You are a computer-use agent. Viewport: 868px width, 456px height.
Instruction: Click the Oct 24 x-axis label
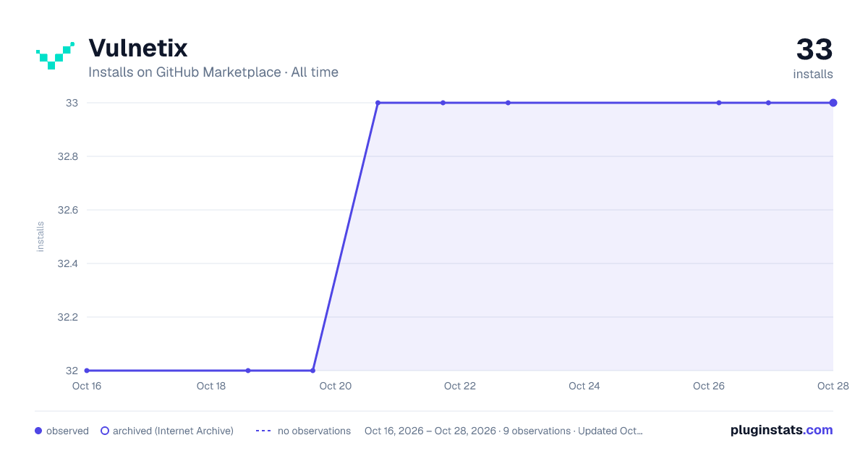[x=584, y=386]
